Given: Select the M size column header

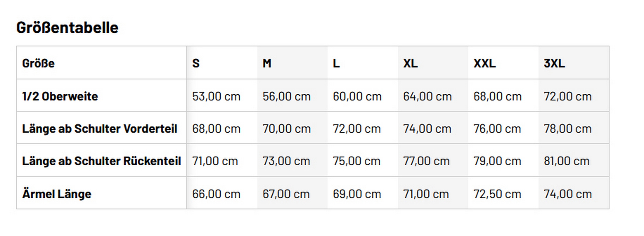Looking at the screenshot, I should click(267, 63).
